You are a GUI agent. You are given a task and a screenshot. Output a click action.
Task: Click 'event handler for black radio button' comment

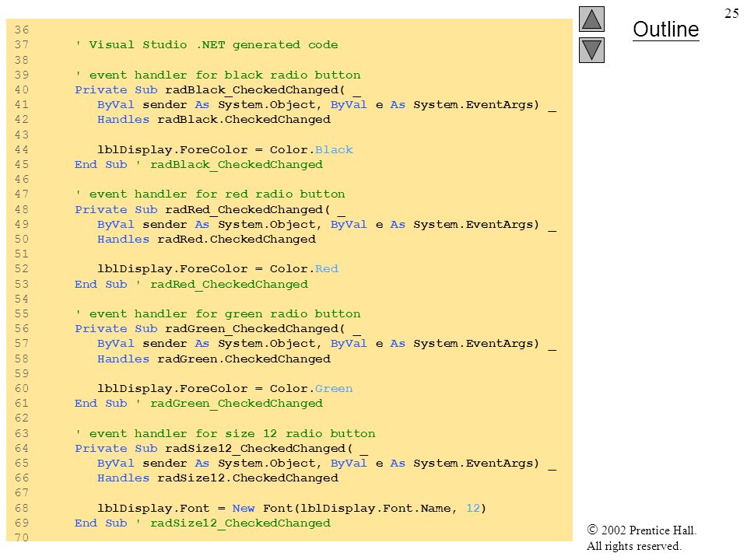coord(218,75)
